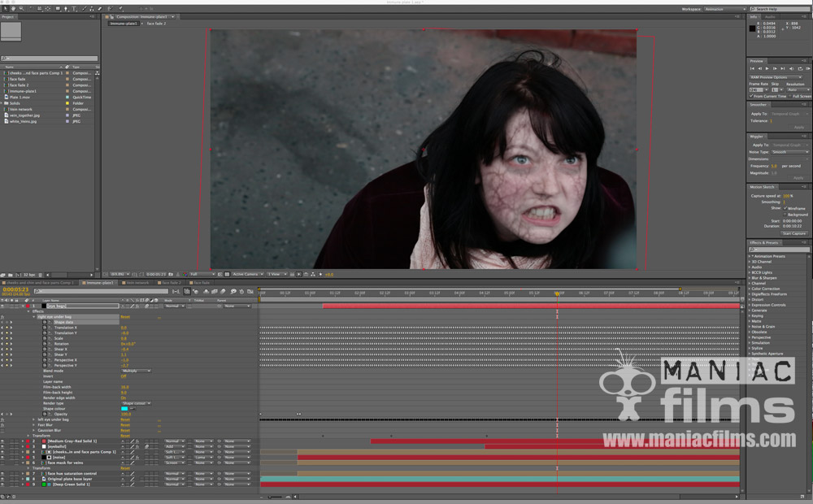
Task: Toggle visibility of eyeballs layer
Action: click(x=2, y=446)
